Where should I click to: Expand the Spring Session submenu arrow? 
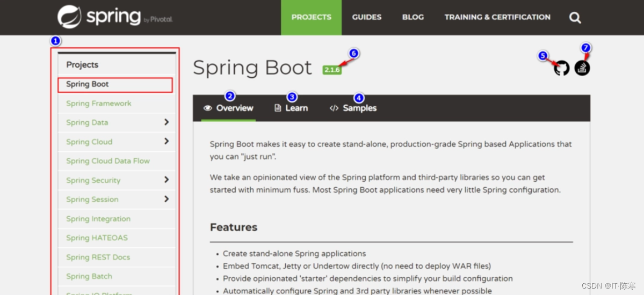pyautogui.click(x=167, y=199)
